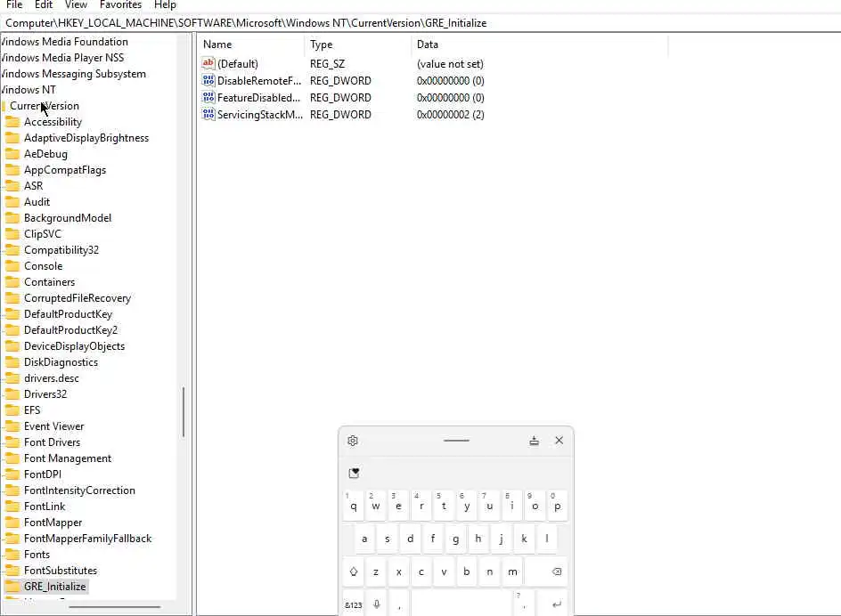The height and width of the screenshot is (616, 841).
Task: Click the tree pane horizontal scrollbar
Action: [115, 607]
